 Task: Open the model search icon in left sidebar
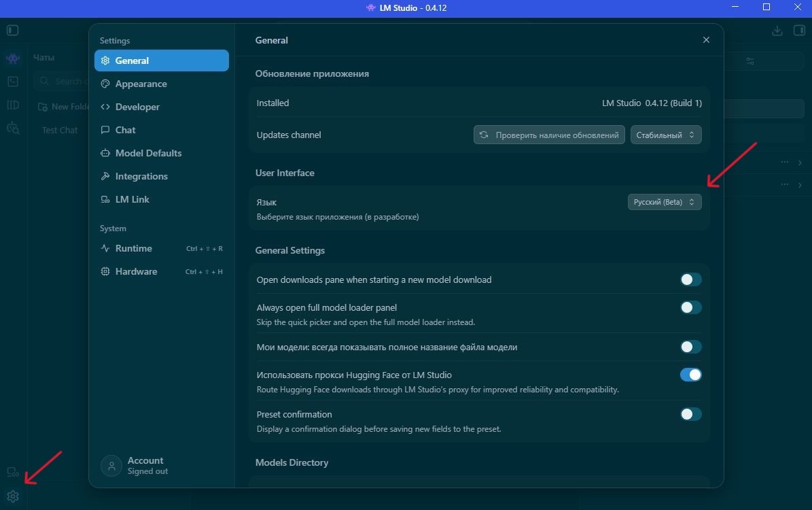(x=13, y=128)
